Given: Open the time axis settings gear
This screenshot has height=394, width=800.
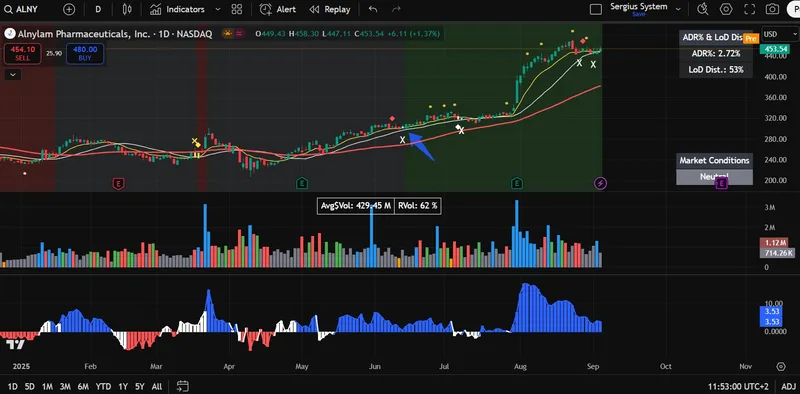Looking at the screenshot, I should (781, 366).
